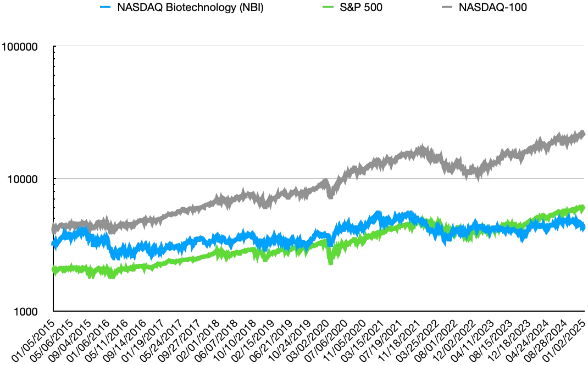
Task: Click the 01/05/2015 x-axis date label
Action: tap(34, 341)
